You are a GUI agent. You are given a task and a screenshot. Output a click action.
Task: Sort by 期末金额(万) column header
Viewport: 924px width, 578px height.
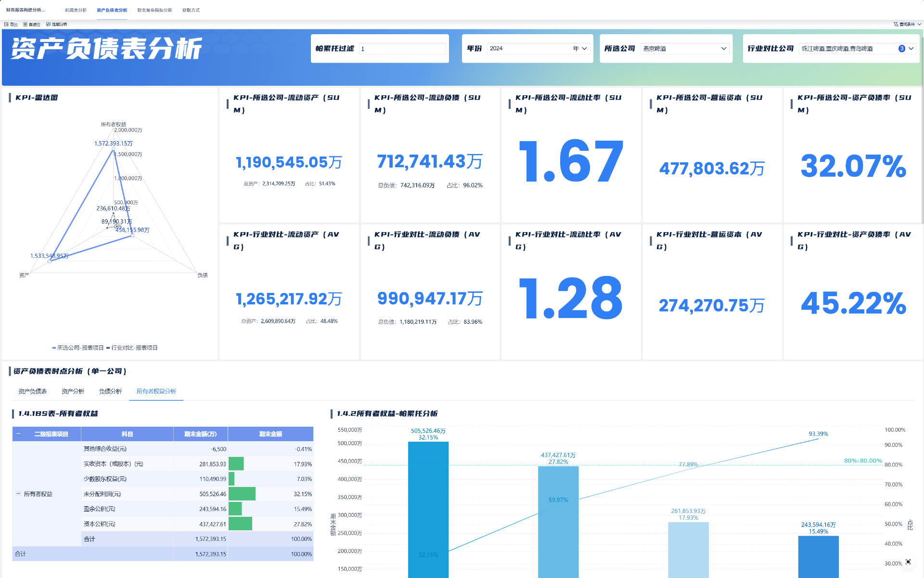pyautogui.click(x=200, y=434)
